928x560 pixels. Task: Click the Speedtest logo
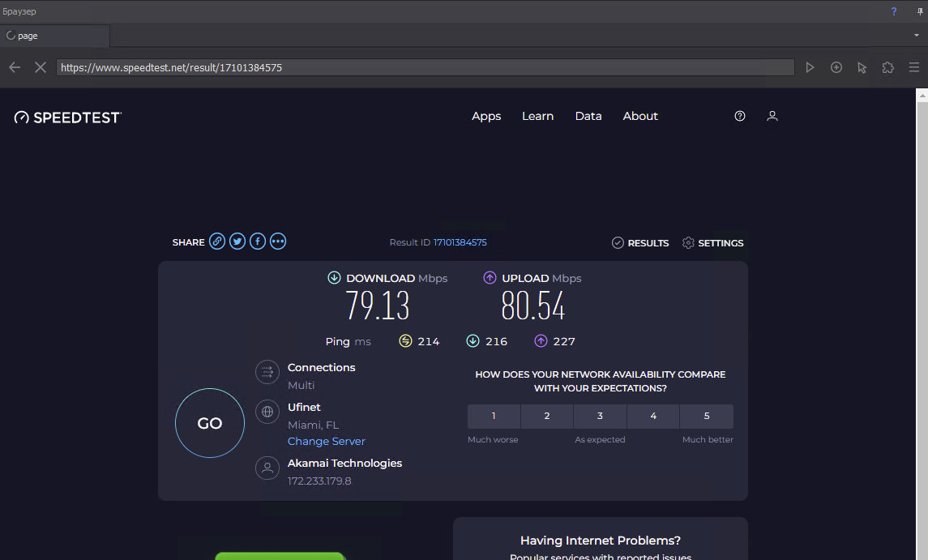click(68, 118)
